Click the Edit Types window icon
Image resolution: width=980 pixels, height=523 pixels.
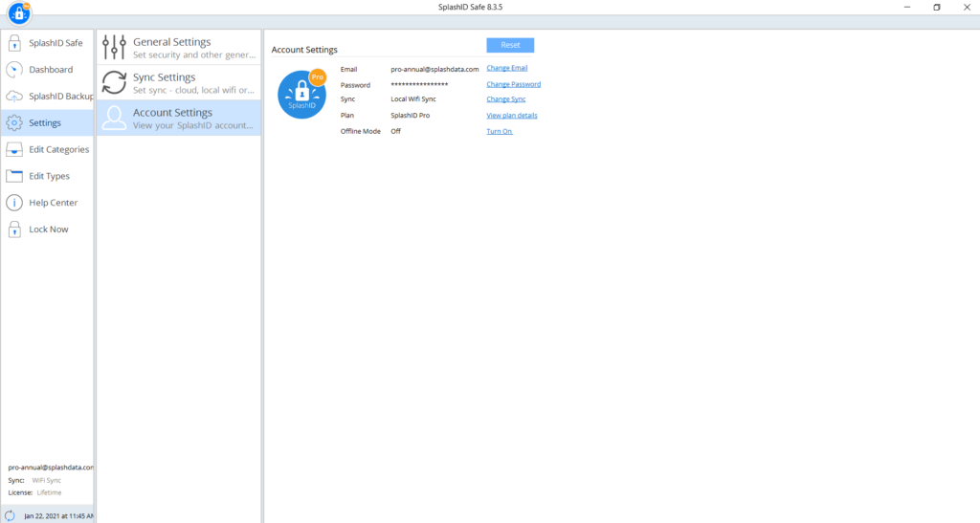14,176
